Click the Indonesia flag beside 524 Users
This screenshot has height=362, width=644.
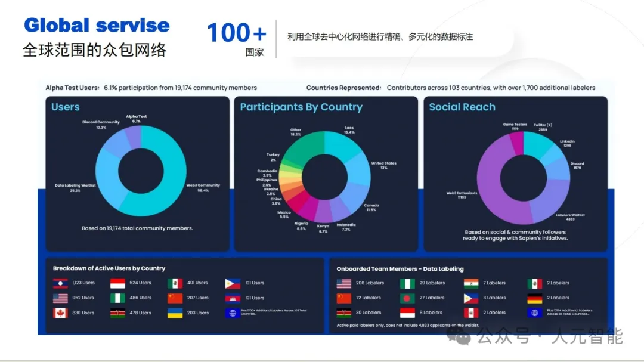[x=117, y=283]
